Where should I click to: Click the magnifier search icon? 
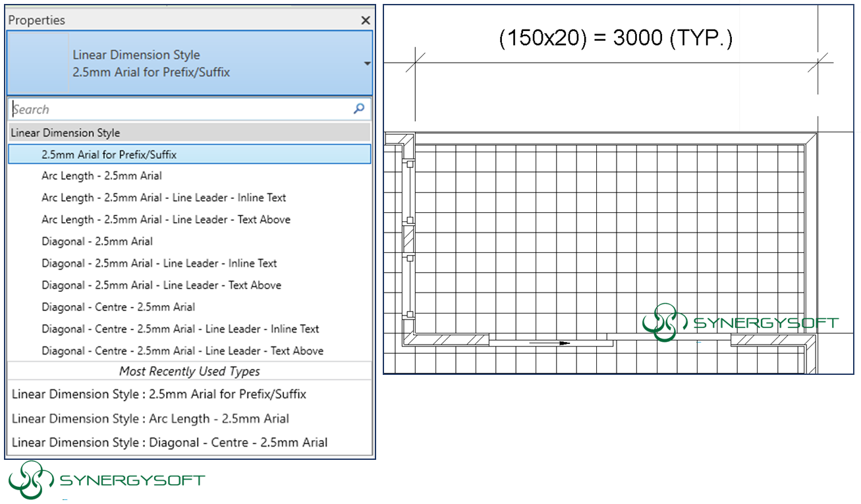359,109
